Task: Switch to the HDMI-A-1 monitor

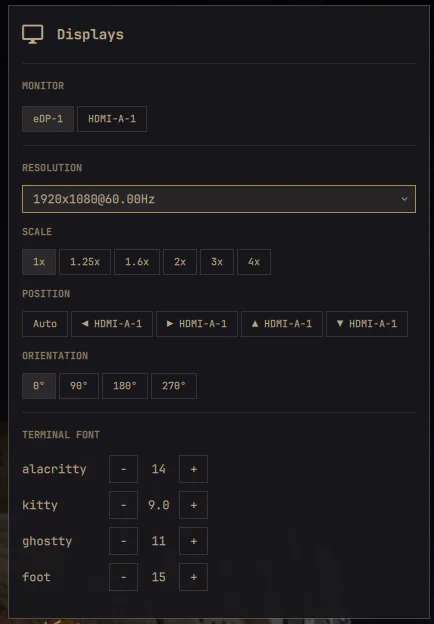Action: click(x=112, y=119)
